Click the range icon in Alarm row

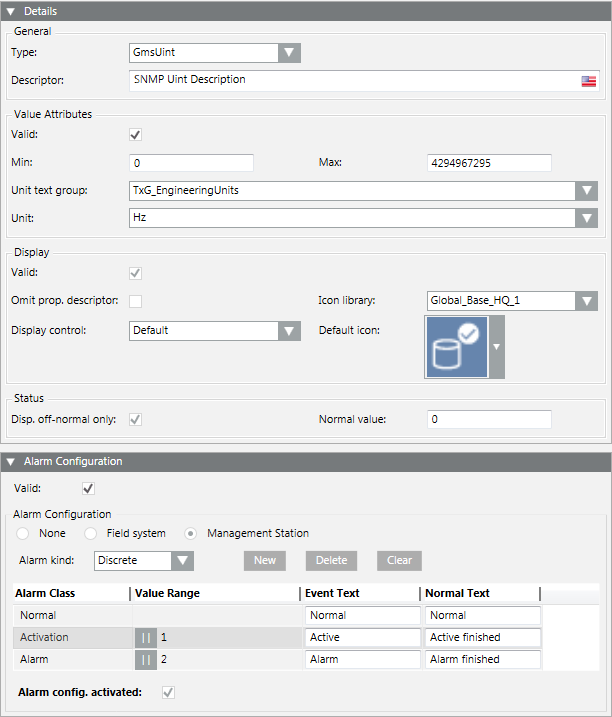[146, 659]
